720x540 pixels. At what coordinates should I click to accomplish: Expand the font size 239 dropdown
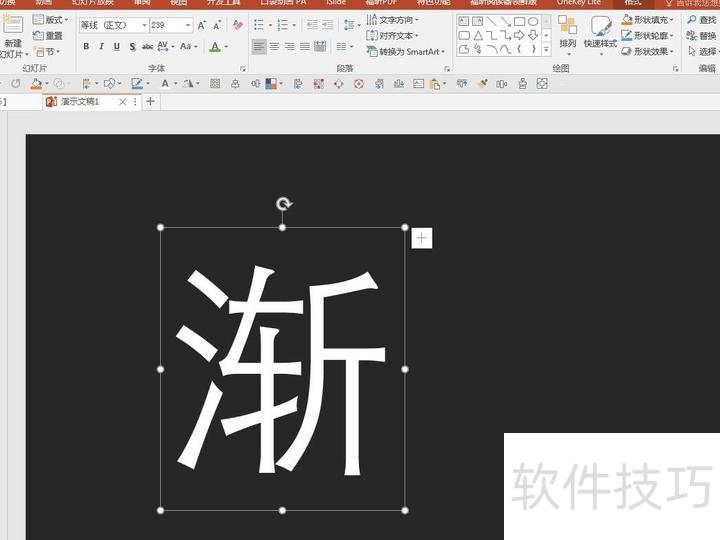tap(188, 25)
